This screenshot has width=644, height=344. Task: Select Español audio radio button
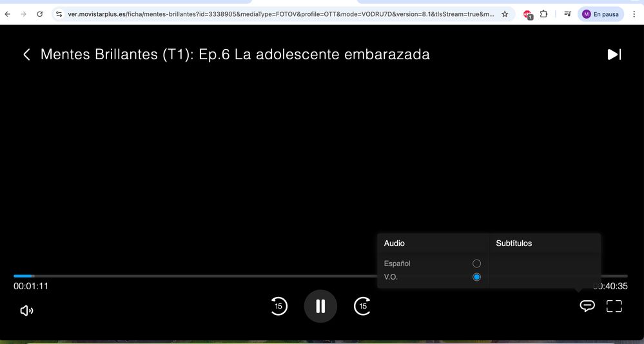pyautogui.click(x=476, y=263)
